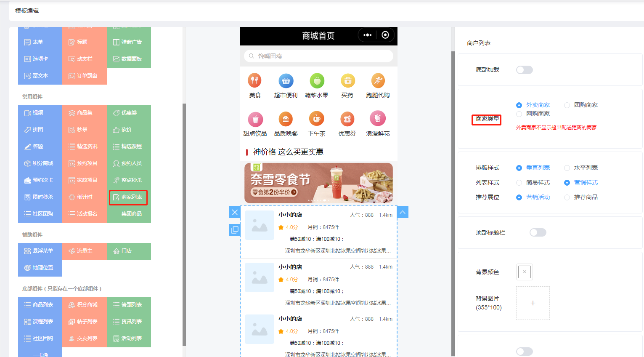Select 推荐商品 for 推荐展位
This screenshot has width=644, height=357.
(x=581, y=197)
